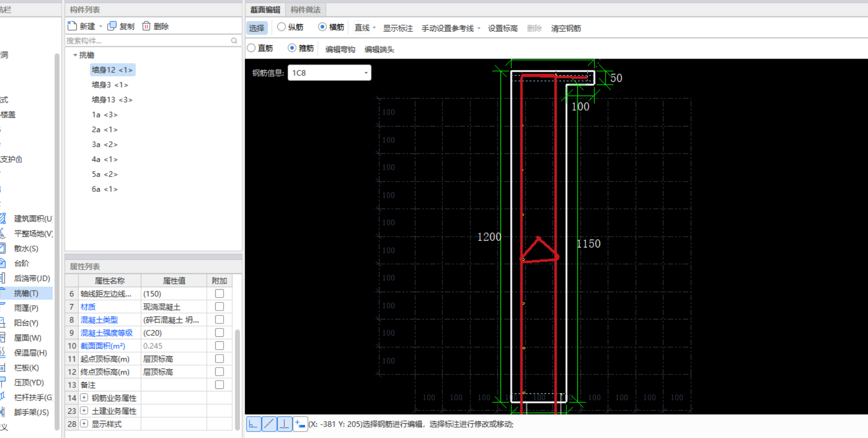Open 台阶 in the sidebar

[21, 263]
